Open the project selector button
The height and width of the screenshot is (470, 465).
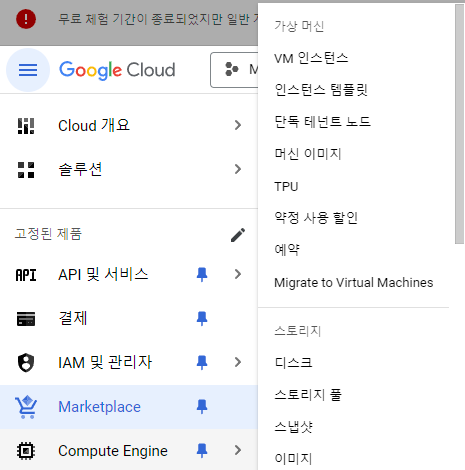click(x=234, y=70)
